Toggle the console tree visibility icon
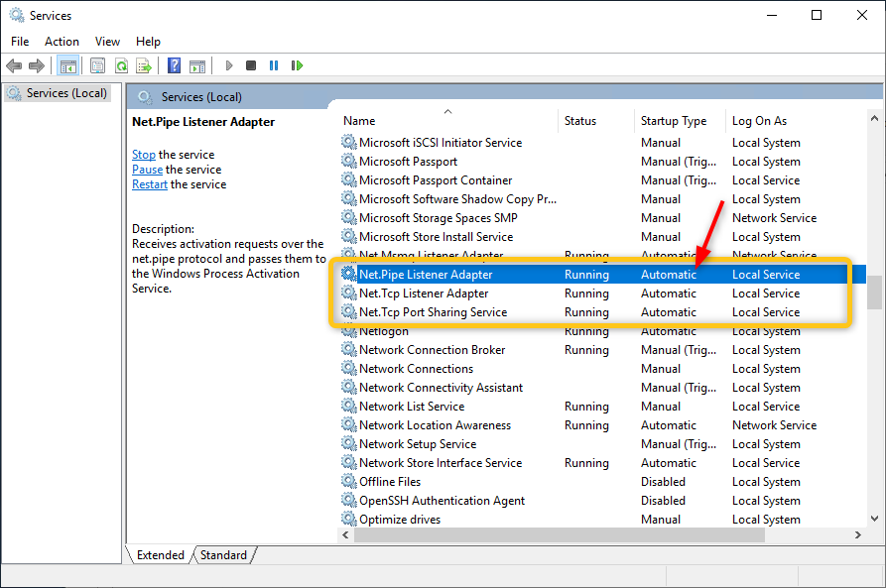The width and height of the screenshot is (886, 588). point(66,65)
